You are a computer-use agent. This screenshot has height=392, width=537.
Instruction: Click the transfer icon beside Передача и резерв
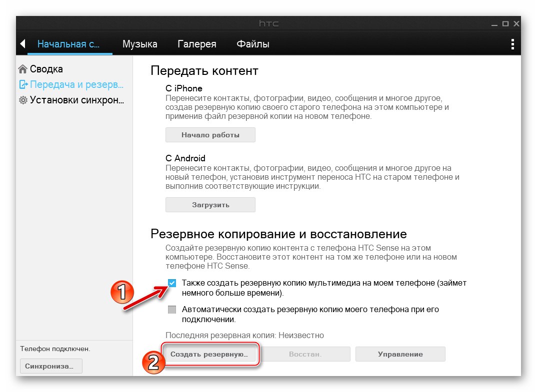(23, 84)
